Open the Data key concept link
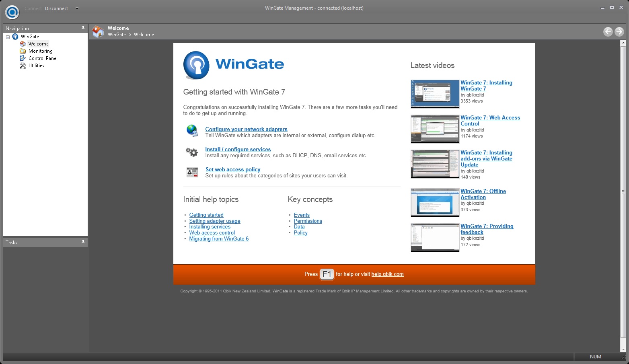The height and width of the screenshot is (364, 629). [299, 227]
